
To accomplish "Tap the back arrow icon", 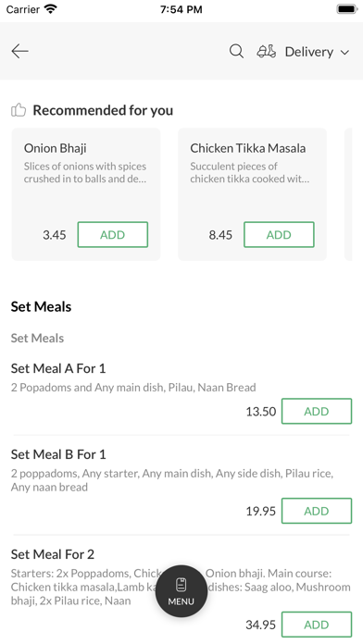I will (x=19, y=51).
